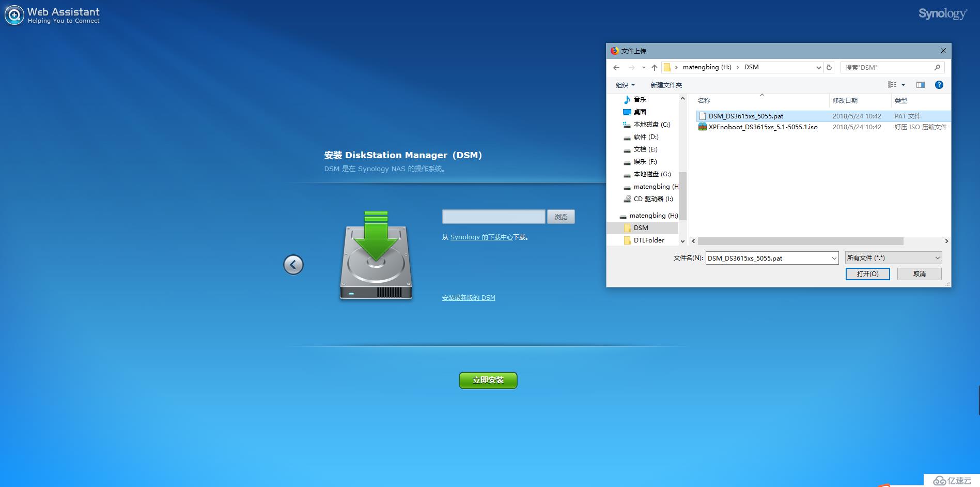The width and height of the screenshot is (980, 487).
Task: Open the 组织 menu
Action: (x=625, y=85)
